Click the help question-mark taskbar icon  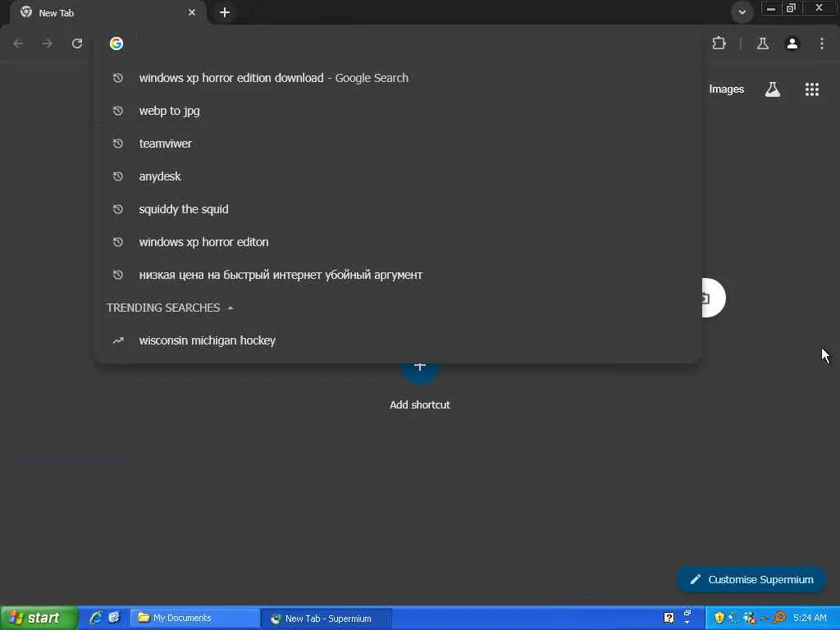click(669, 618)
